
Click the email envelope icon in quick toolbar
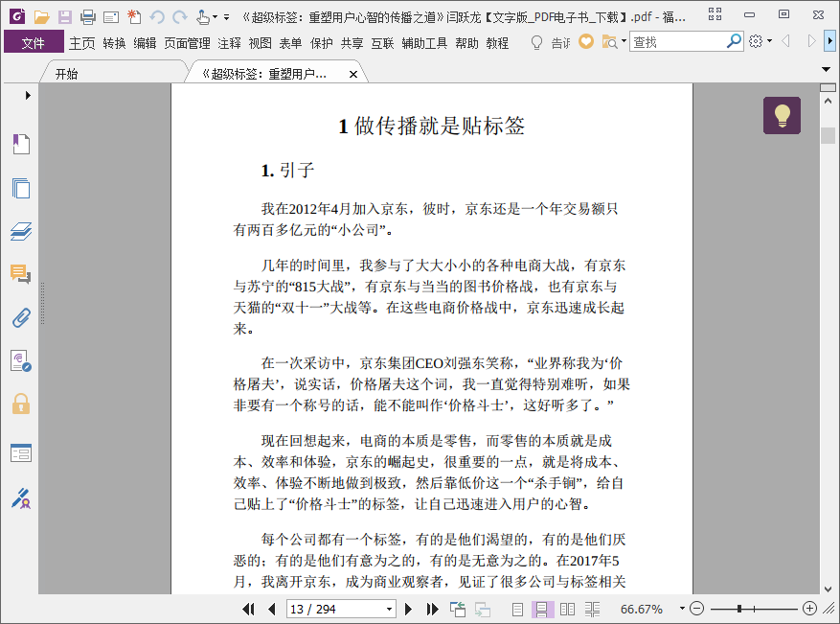click(x=111, y=17)
